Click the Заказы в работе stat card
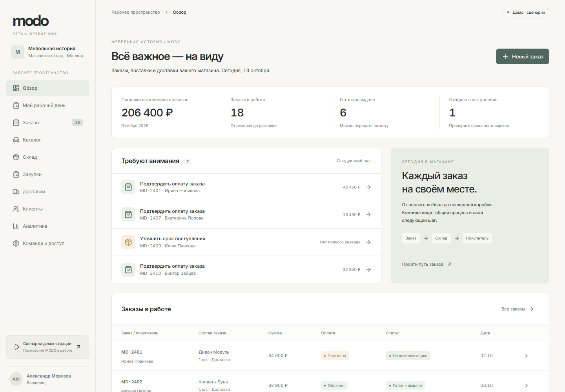The image size is (565, 392). click(x=275, y=113)
